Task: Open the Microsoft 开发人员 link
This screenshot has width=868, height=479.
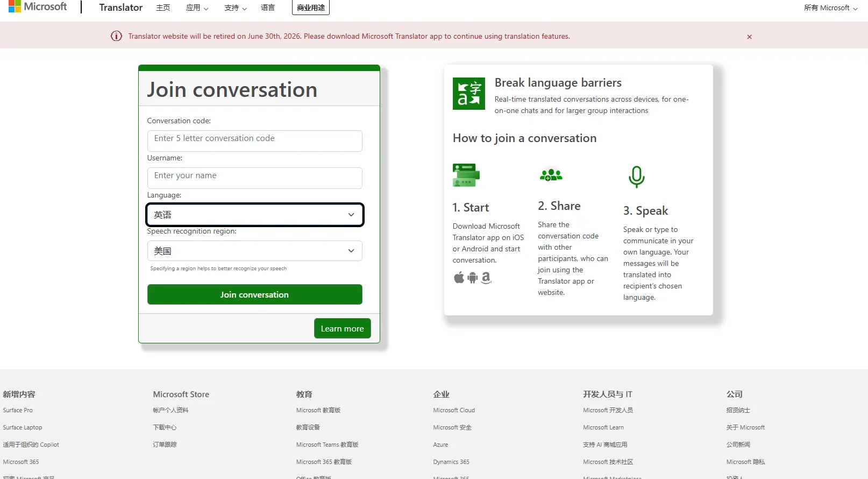Action: tap(608, 410)
